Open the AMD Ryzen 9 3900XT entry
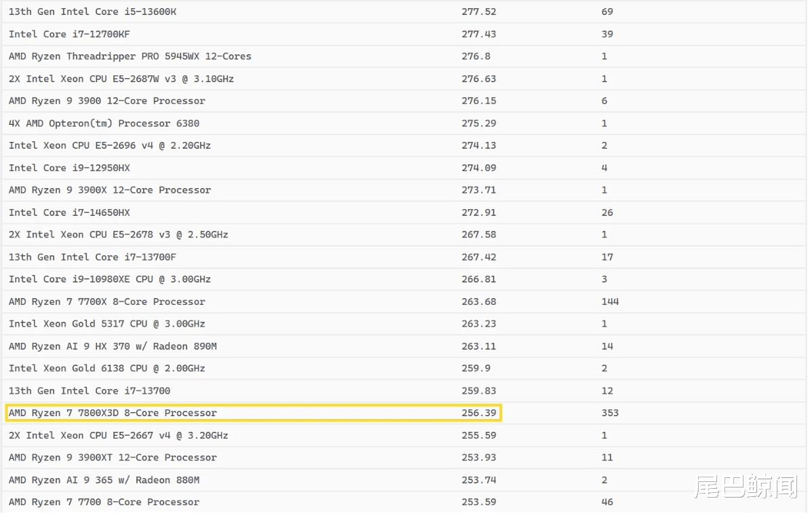 point(113,458)
